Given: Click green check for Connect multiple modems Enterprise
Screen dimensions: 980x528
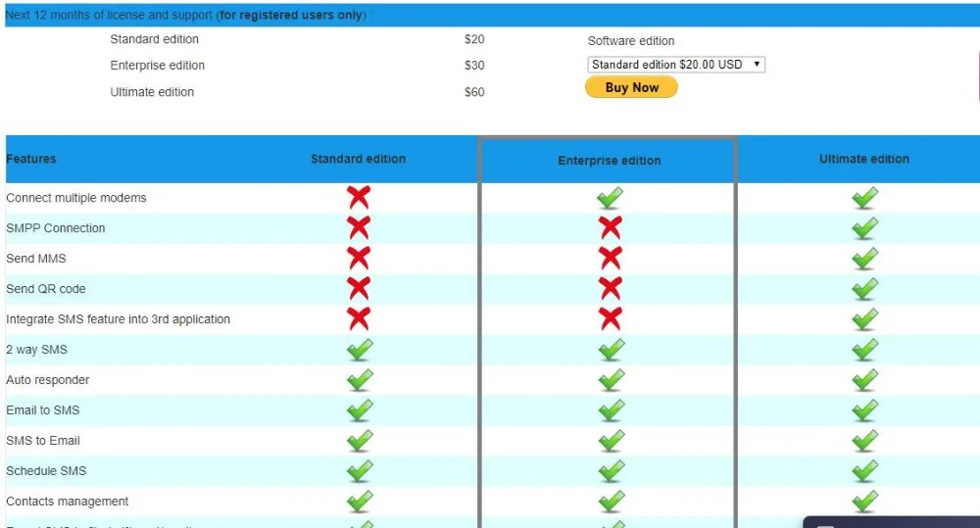Looking at the screenshot, I should tap(610, 198).
